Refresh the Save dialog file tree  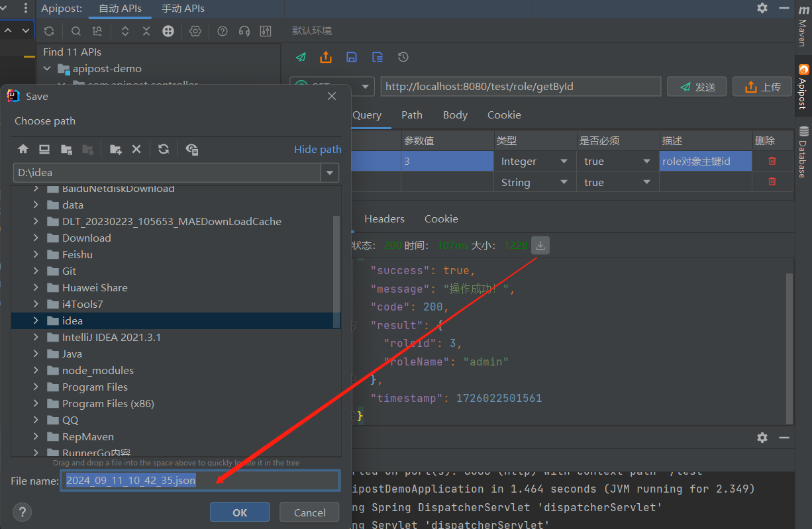pos(164,150)
